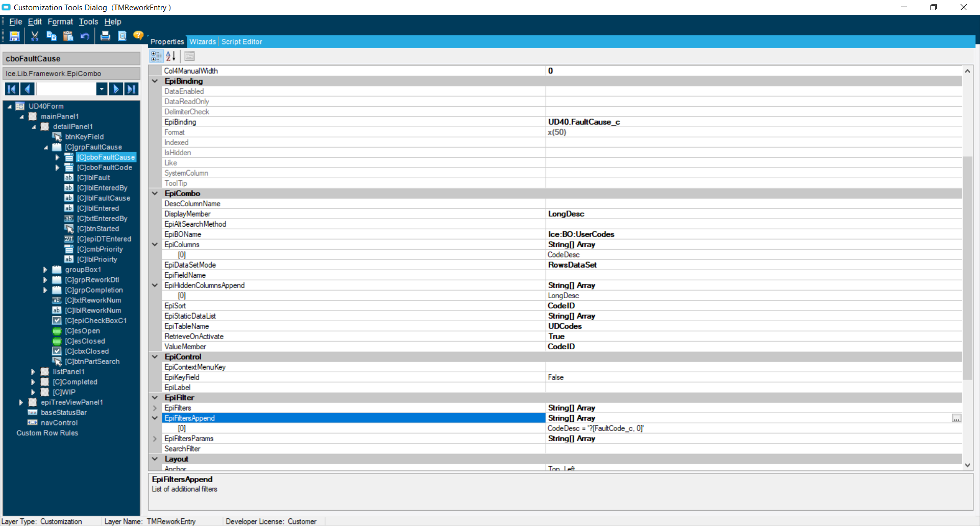Open the Format menu
Image resolution: width=980 pixels, height=526 pixels.
(60, 21)
